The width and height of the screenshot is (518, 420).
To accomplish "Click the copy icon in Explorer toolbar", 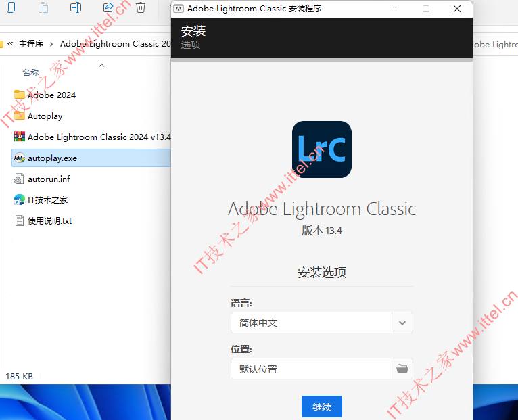I will pos(11,7).
